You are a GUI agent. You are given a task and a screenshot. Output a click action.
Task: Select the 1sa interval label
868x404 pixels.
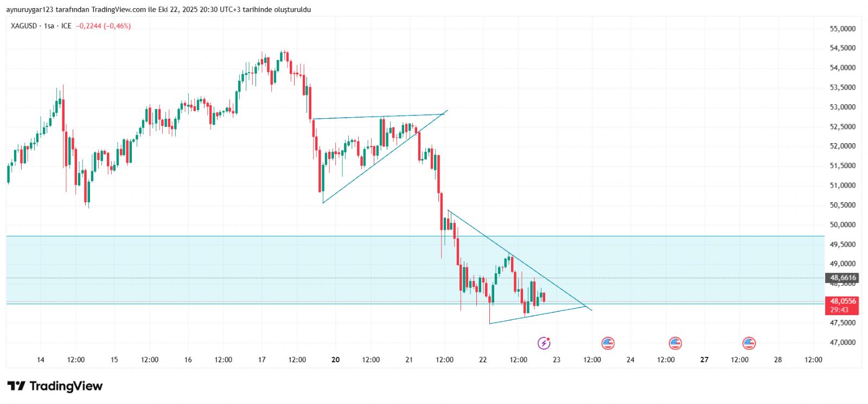point(49,26)
